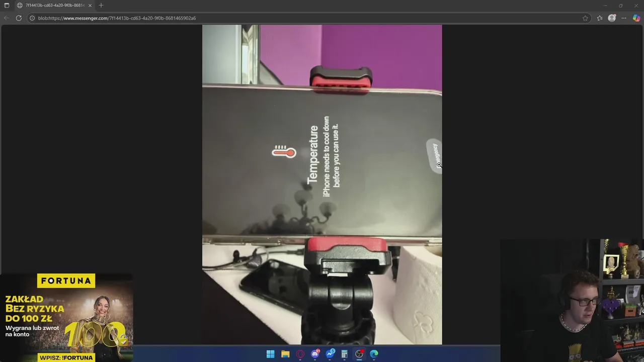Minimize the browser window
The image size is (644, 362).
pyautogui.click(x=605, y=6)
